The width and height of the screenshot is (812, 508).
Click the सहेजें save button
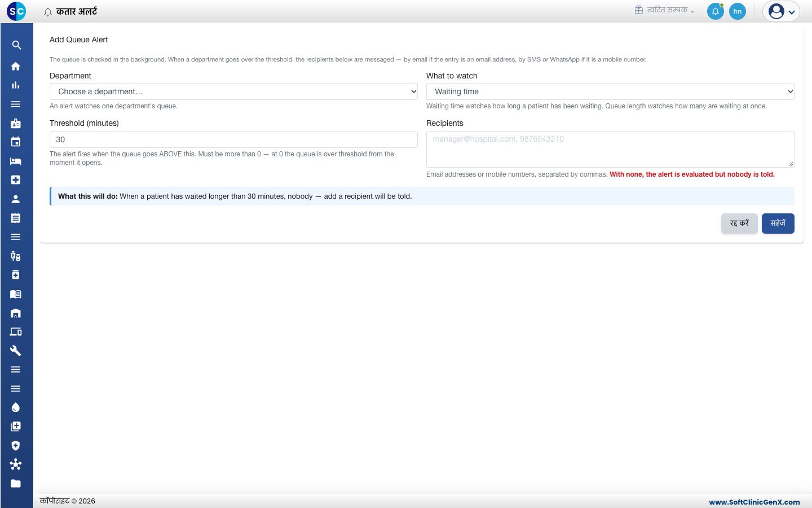tap(778, 224)
